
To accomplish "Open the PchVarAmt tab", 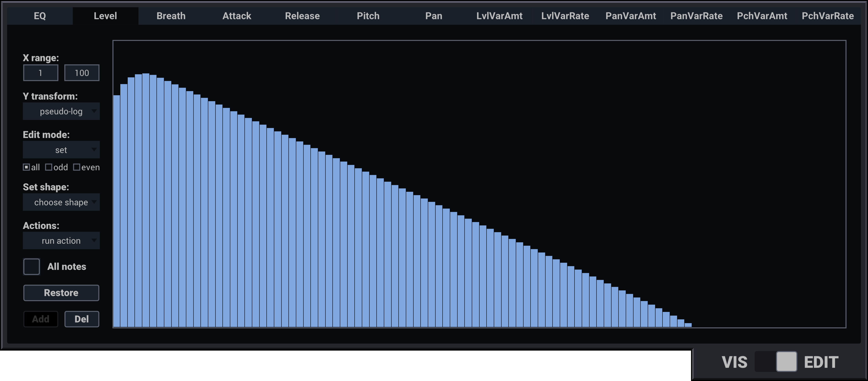I will (762, 16).
